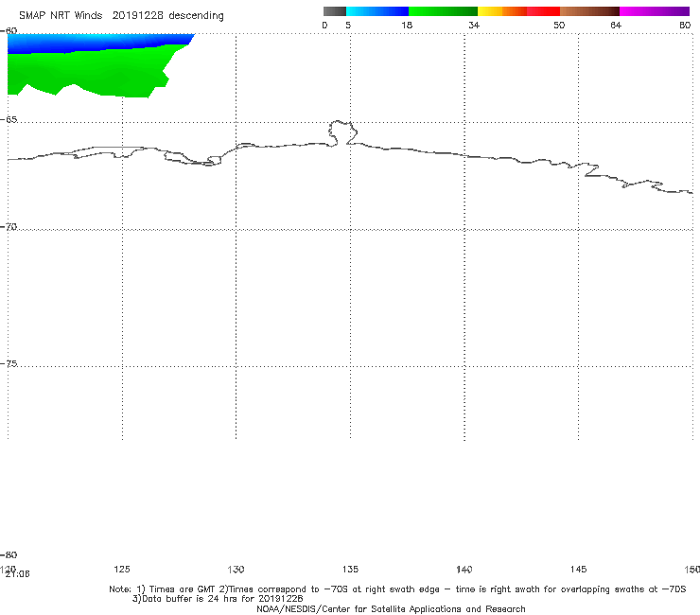Click the brown segment of the color bar
The image size is (700, 615).
pos(589,11)
